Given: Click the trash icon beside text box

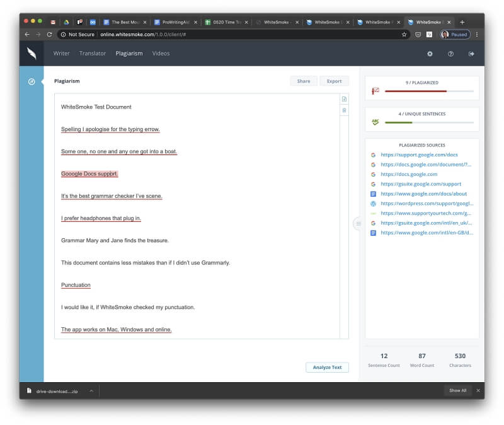Looking at the screenshot, I should pyautogui.click(x=344, y=110).
